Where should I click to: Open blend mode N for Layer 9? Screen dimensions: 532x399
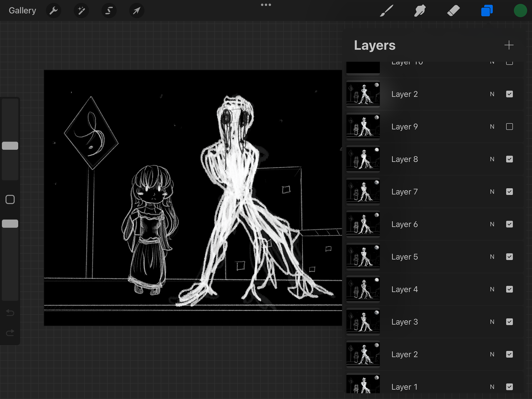[492, 127]
